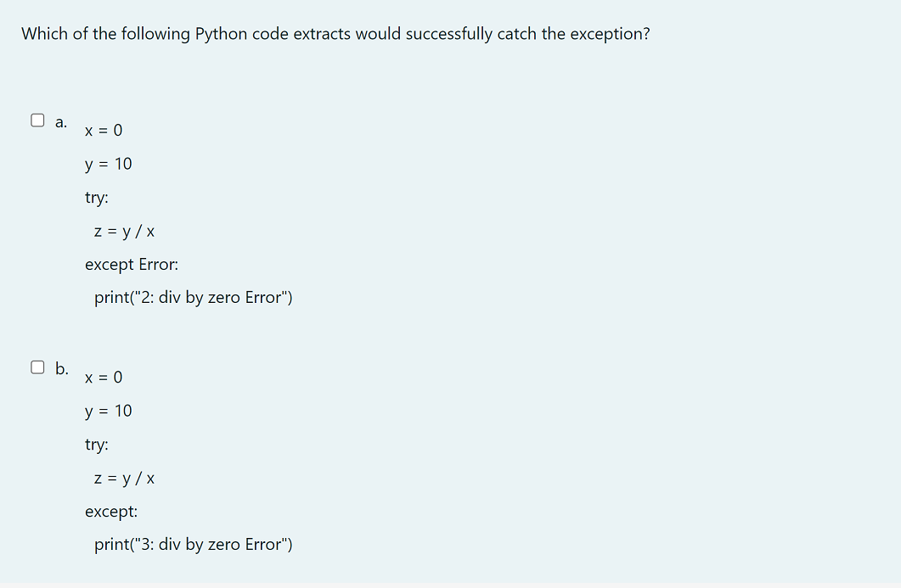Screen dimensions: 901x588
Task: Click 'z = y / x' in option a
Action: (124, 231)
